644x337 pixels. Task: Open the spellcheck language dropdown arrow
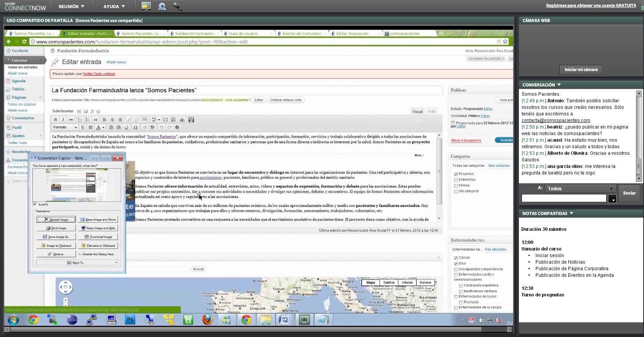coord(159,120)
